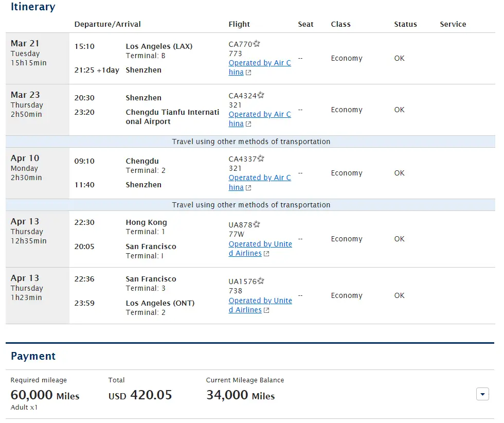Click the 'Service' column header
Screen dimensions: 504x423
click(x=453, y=24)
